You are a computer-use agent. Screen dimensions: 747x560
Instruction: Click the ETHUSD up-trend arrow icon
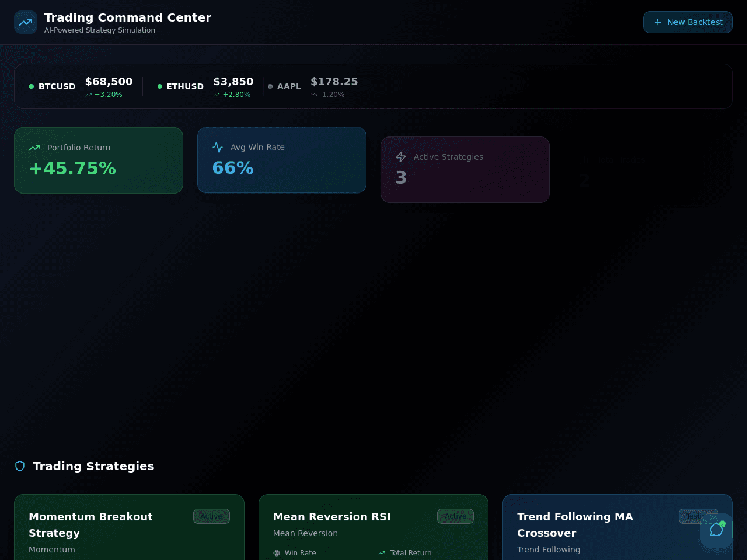coord(217,94)
